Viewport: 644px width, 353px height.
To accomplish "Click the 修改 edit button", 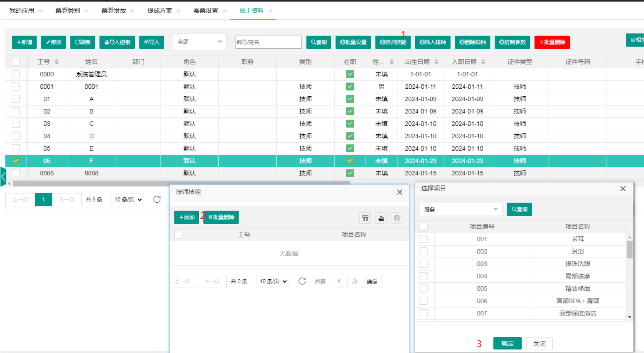I will [53, 42].
